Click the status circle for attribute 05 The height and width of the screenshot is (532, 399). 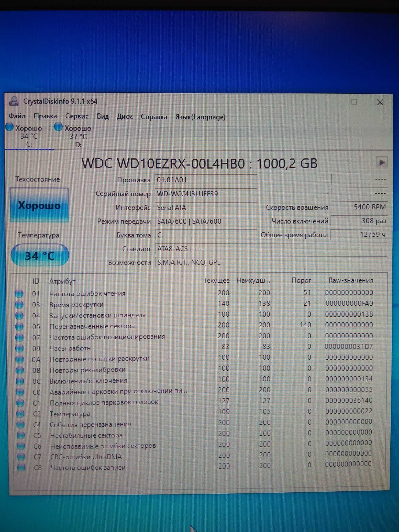[19, 327]
